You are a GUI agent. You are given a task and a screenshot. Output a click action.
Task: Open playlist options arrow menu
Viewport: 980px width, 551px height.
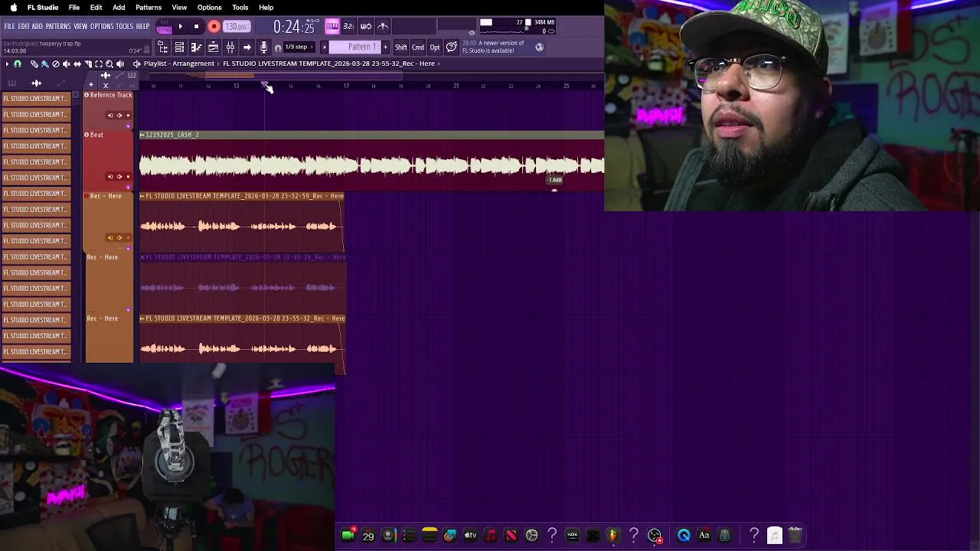pyautogui.click(x=7, y=64)
